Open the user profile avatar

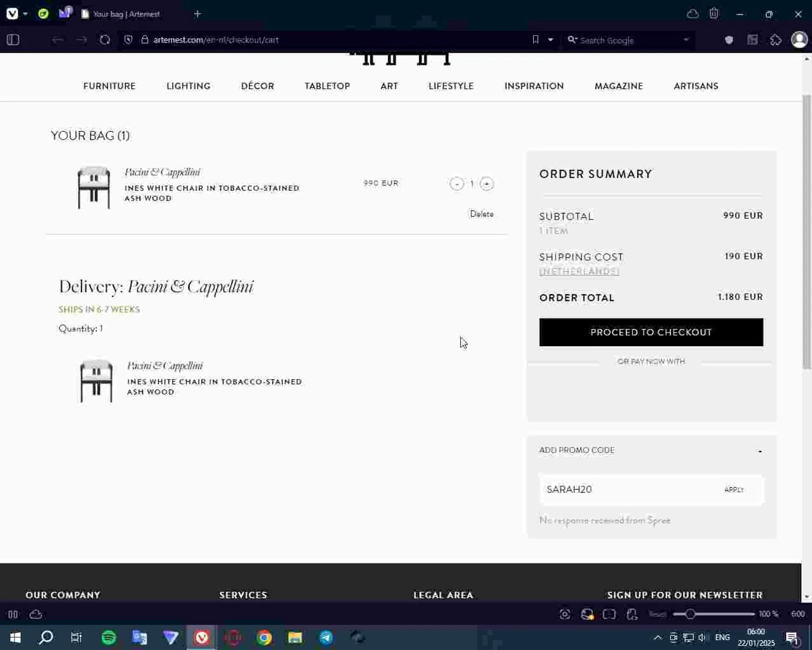click(x=799, y=40)
